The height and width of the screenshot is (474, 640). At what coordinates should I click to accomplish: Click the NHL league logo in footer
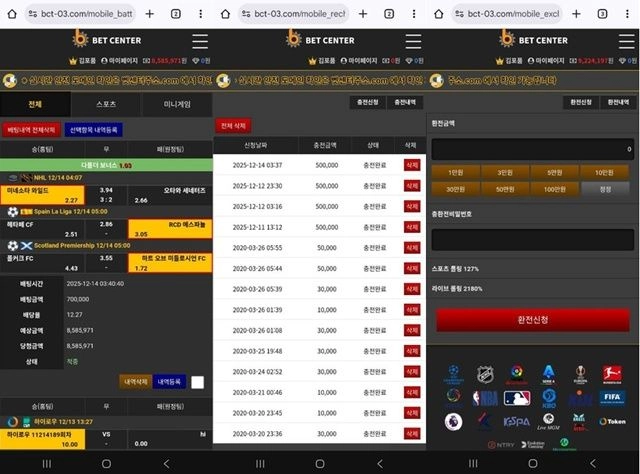pos(485,374)
